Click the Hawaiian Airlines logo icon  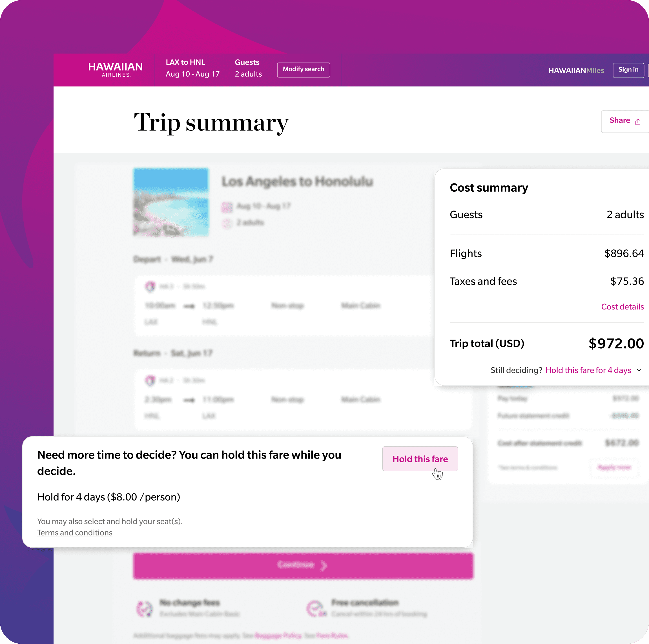116,69
